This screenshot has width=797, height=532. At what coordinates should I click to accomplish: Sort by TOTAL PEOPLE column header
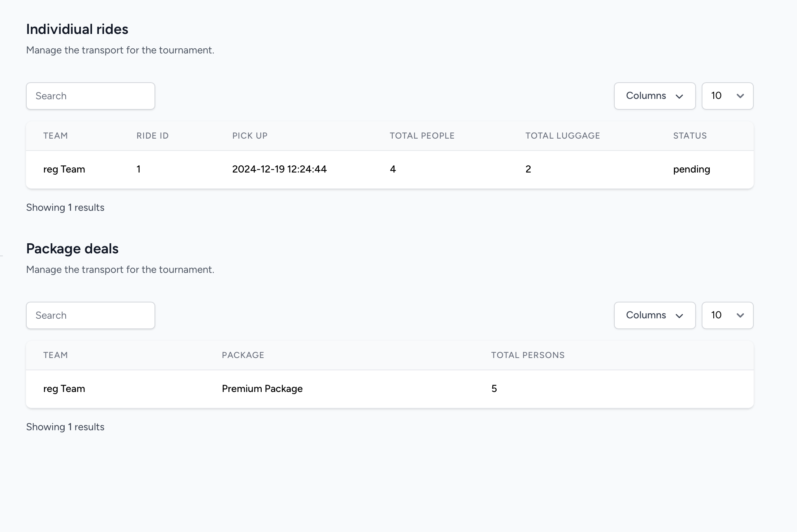(x=422, y=136)
